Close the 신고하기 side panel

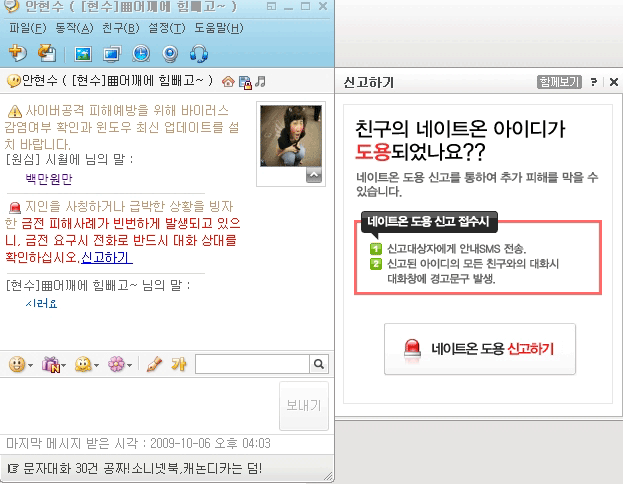(614, 82)
